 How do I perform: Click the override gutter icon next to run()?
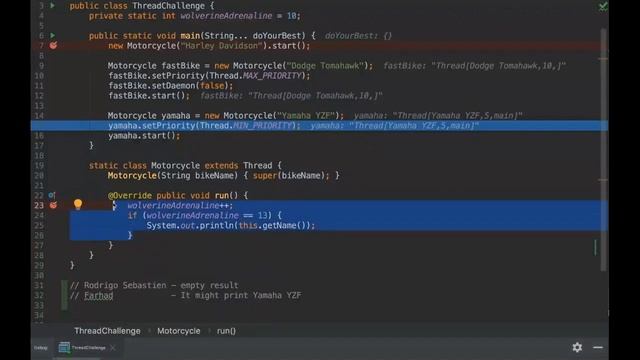[x=52, y=195]
